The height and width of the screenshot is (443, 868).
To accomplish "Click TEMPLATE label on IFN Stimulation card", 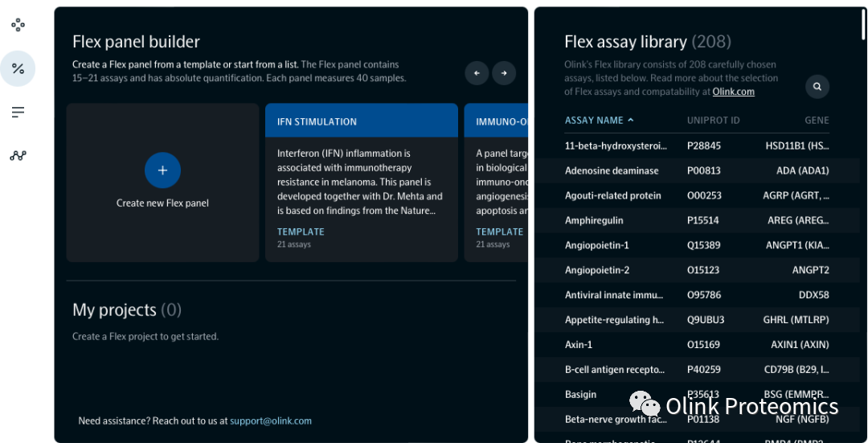I will tap(301, 232).
